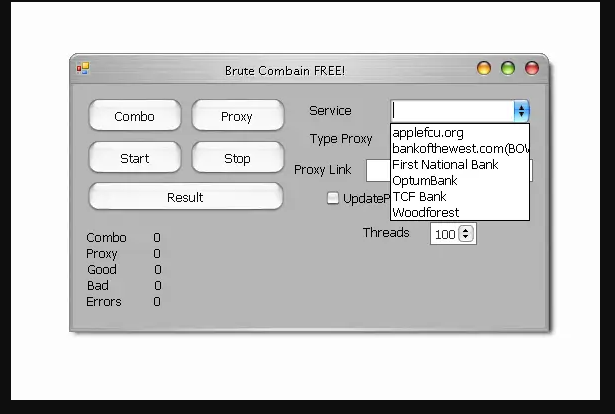
Task: Click the Proxy button
Action: [x=238, y=116]
